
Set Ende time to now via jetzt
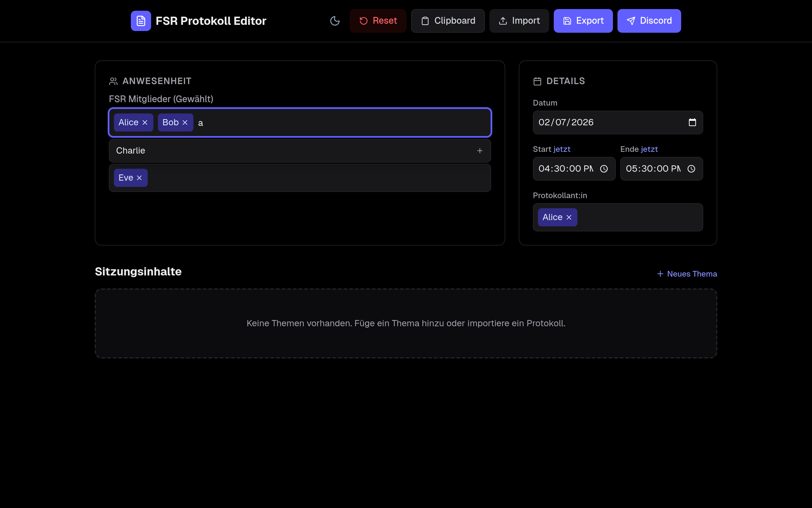point(649,149)
